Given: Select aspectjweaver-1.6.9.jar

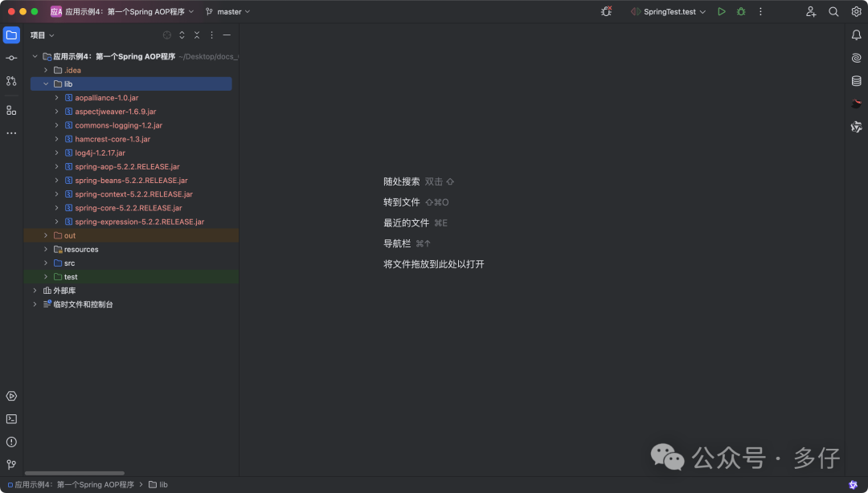Looking at the screenshot, I should coord(116,112).
